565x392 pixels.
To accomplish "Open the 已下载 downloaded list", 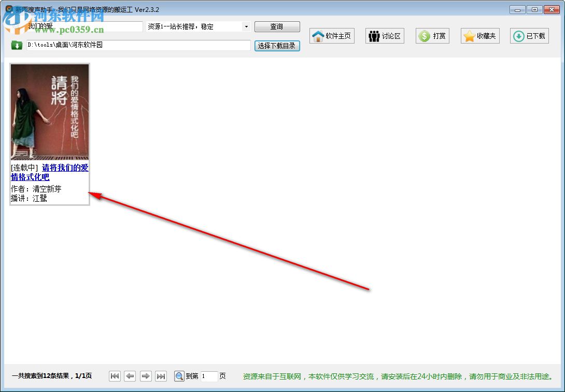I will click(529, 36).
